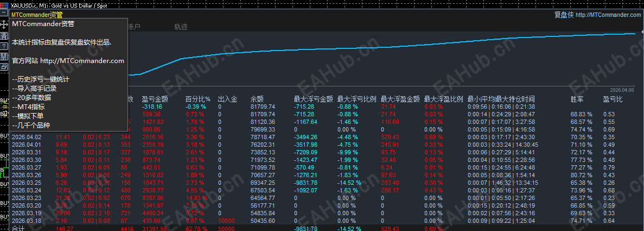Viewport: 644px width, 231px height.
Task: Click the 最大浮盈金额 column header
Action: tap(400, 99)
